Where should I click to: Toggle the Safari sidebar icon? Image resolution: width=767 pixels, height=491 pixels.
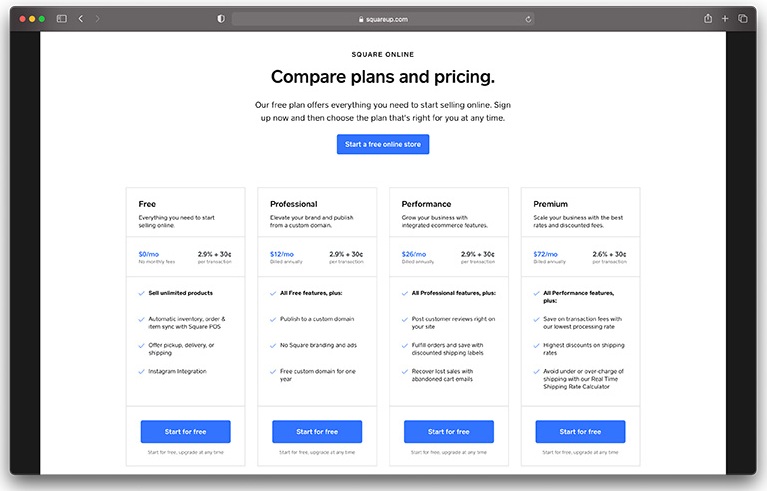point(62,19)
